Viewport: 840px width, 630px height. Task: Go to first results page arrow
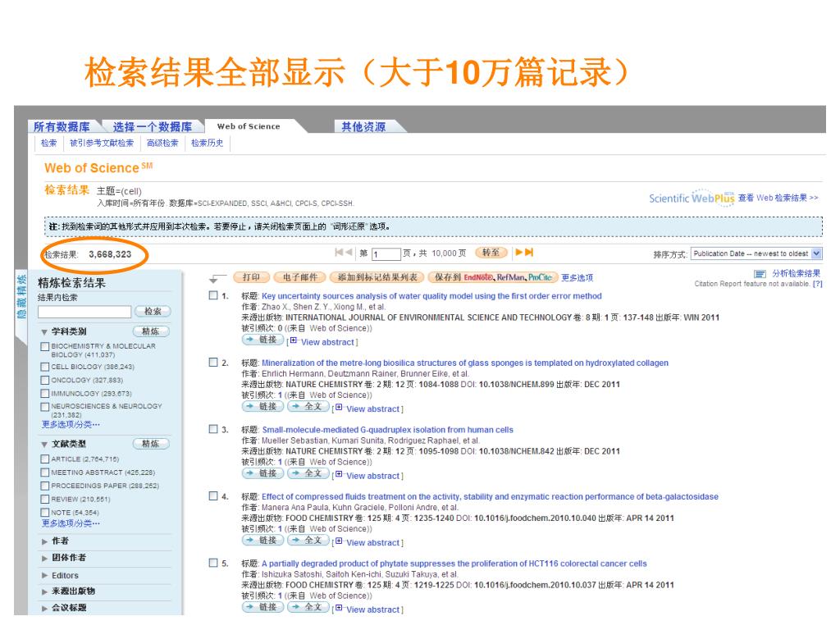[339, 253]
